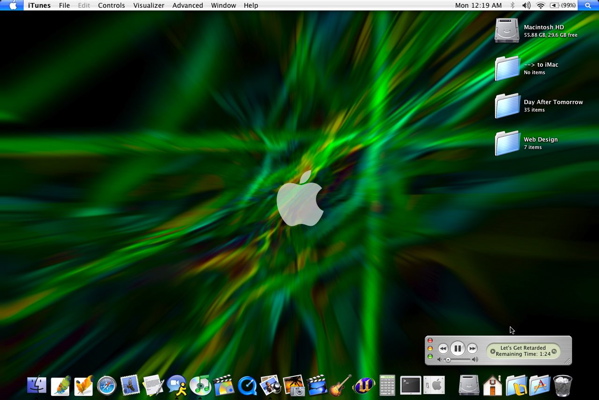Open the File menu
Image resolution: width=599 pixels, height=400 pixels.
tap(64, 5)
